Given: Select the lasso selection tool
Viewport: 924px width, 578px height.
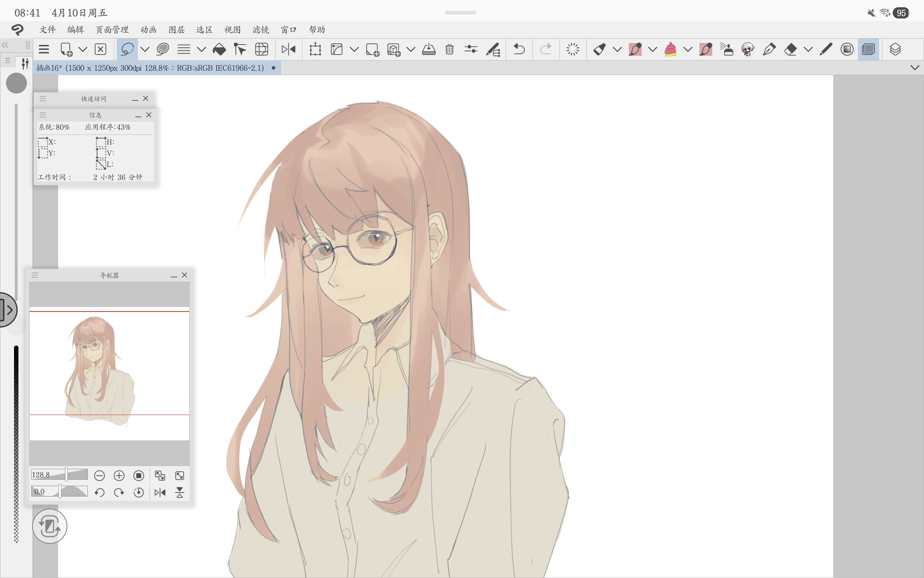Looking at the screenshot, I should [x=127, y=49].
